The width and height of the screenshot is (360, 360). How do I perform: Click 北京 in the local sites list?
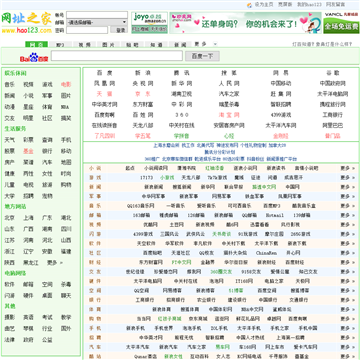point(10,218)
